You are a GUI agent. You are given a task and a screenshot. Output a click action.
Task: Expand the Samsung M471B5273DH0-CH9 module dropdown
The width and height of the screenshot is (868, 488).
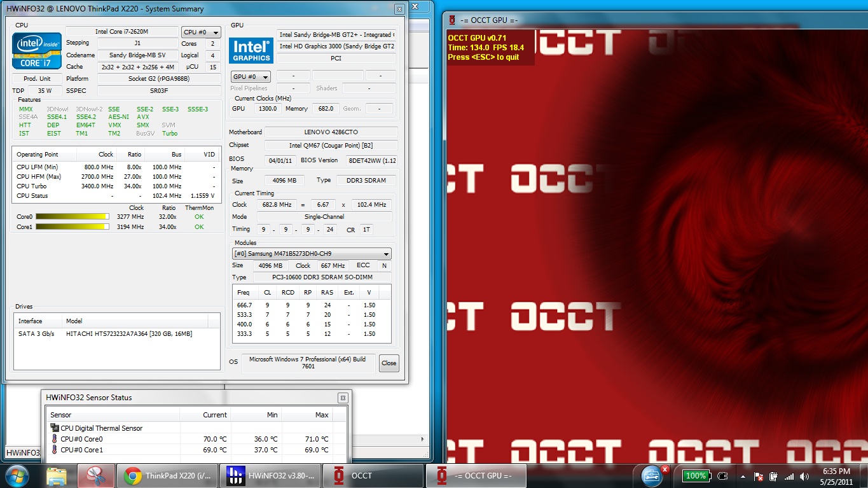click(x=312, y=254)
